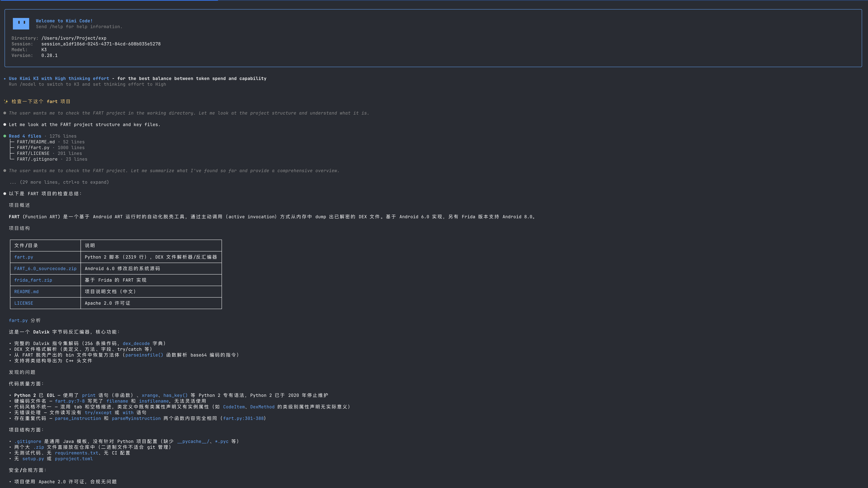Expand the Read 4 files summary line
Viewport: 868px width, 488px height.
(x=25, y=136)
